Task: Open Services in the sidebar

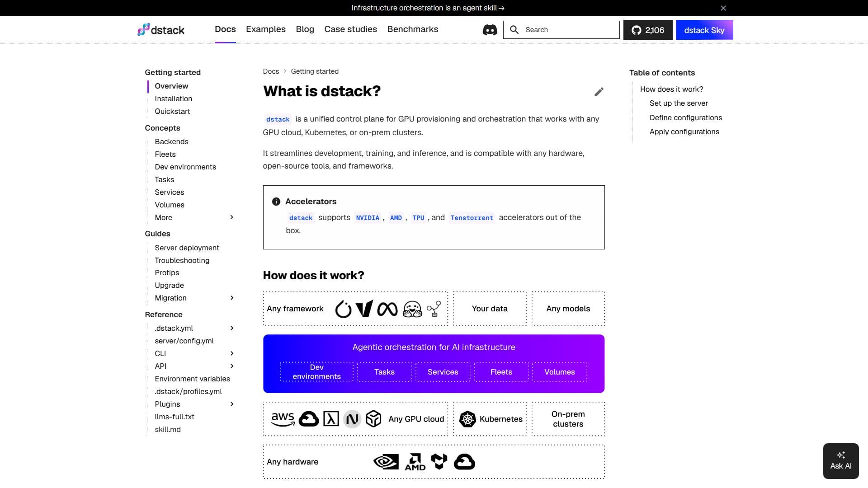Action: [x=169, y=192]
